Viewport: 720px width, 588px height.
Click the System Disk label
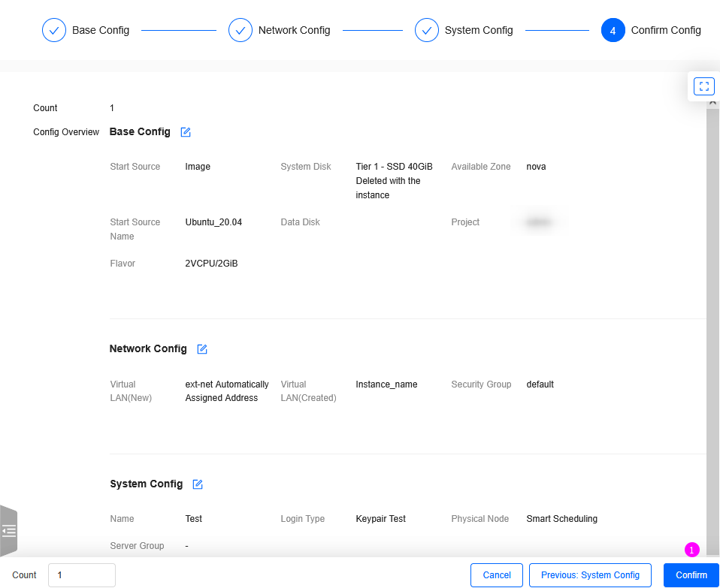306,167
